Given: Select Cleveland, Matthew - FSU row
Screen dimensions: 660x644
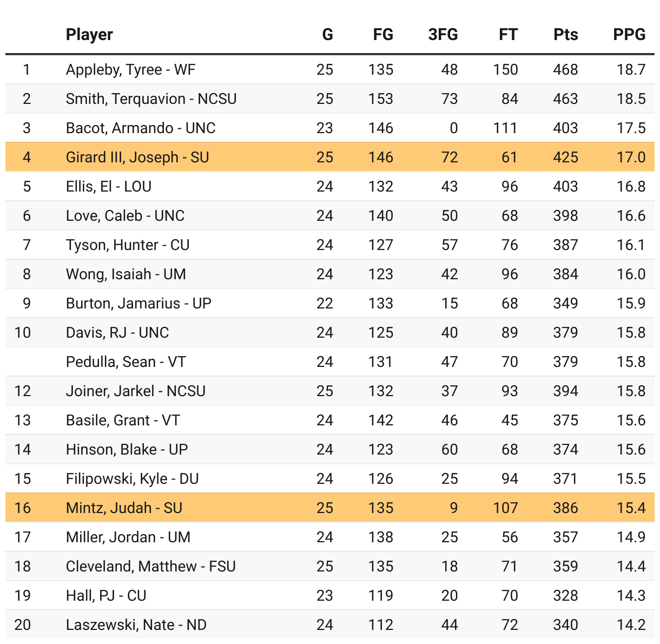Looking at the screenshot, I should 330,566.
